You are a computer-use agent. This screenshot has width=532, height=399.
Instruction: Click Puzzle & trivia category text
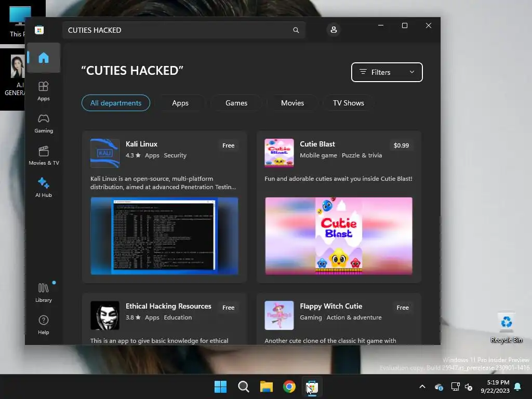[x=362, y=155]
